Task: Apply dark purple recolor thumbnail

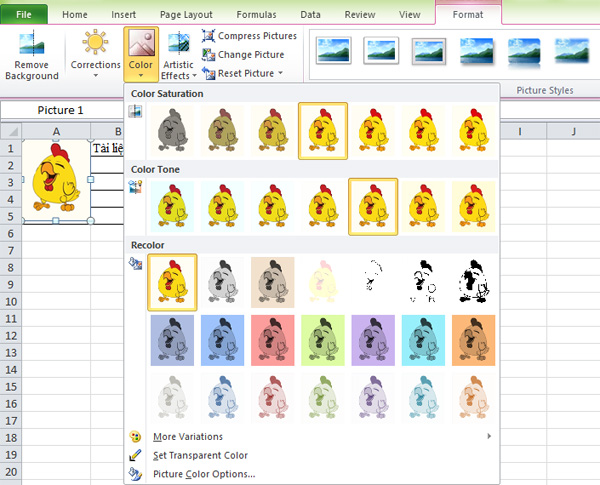Action: [373, 340]
